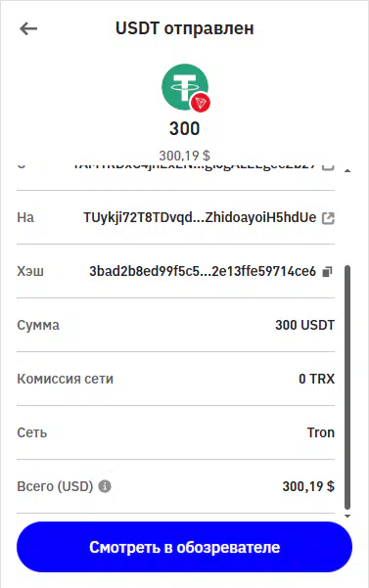Click the Комиссия сети label
The image size is (369, 588).
click(65, 379)
